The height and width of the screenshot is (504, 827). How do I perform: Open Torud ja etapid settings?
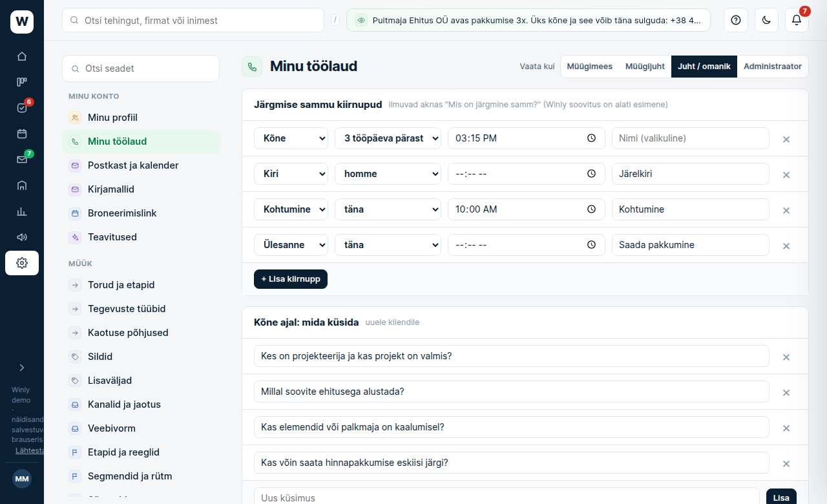click(x=141, y=285)
